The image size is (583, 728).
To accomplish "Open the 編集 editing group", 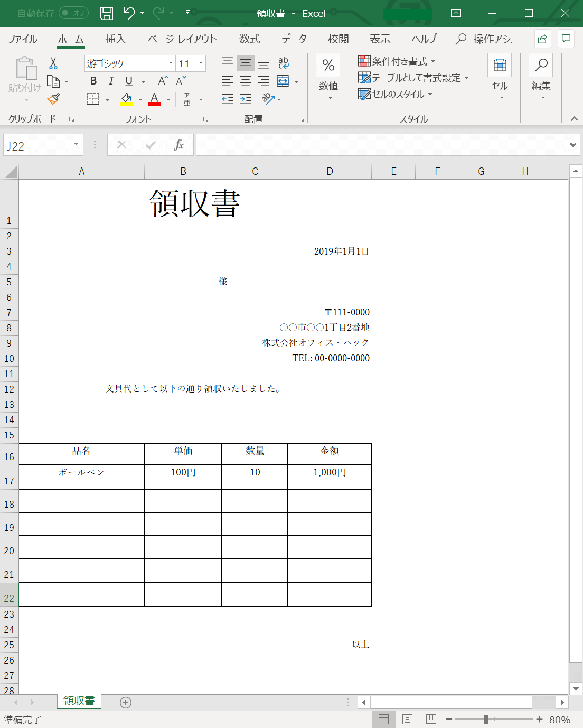I will coord(541,77).
